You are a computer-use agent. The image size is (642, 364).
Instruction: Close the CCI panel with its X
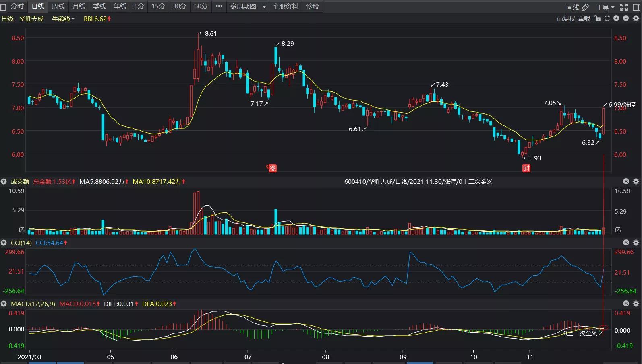[626, 243]
